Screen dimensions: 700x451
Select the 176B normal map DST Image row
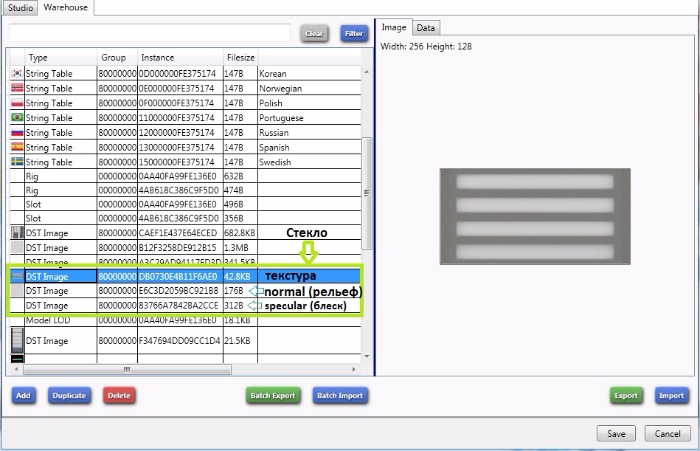coord(60,291)
